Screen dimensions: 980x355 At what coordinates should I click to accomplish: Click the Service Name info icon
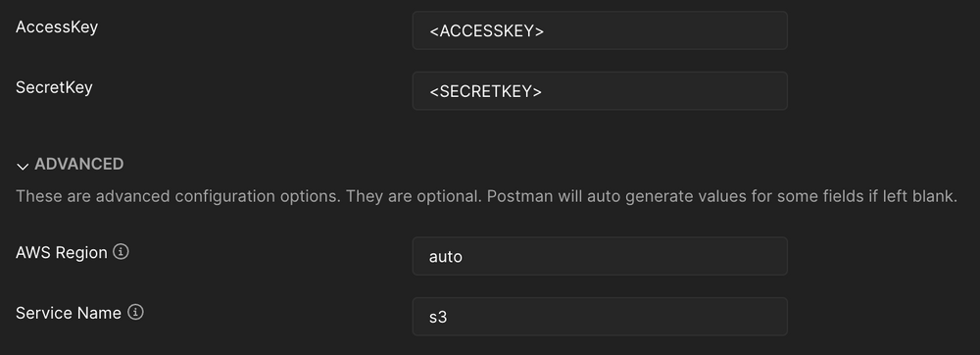tap(135, 312)
